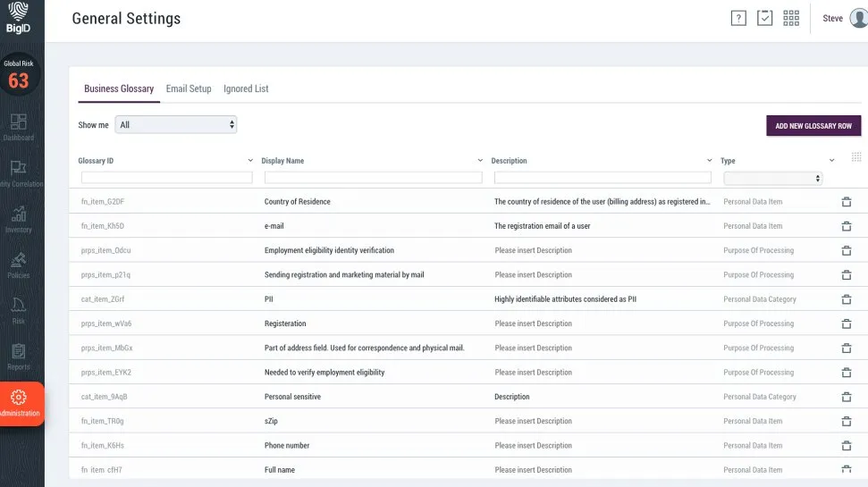
Task: Click the Description filter input field
Action: [603, 178]
